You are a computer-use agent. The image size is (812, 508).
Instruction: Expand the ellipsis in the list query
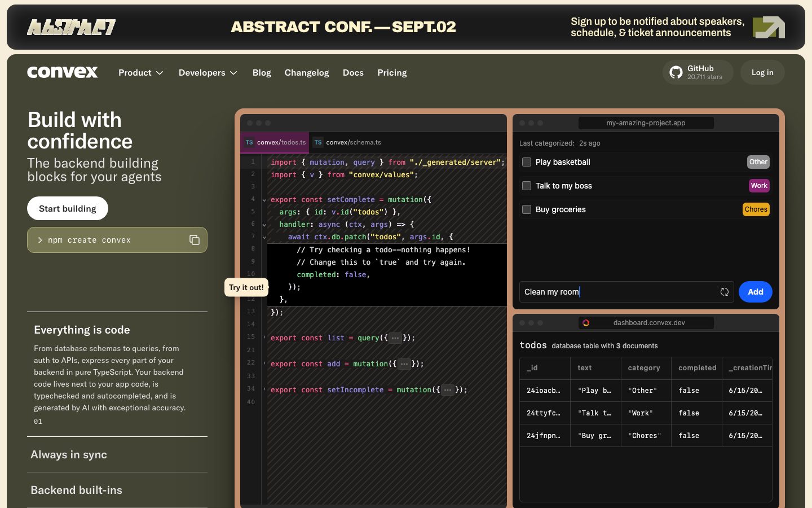[395, 338]
